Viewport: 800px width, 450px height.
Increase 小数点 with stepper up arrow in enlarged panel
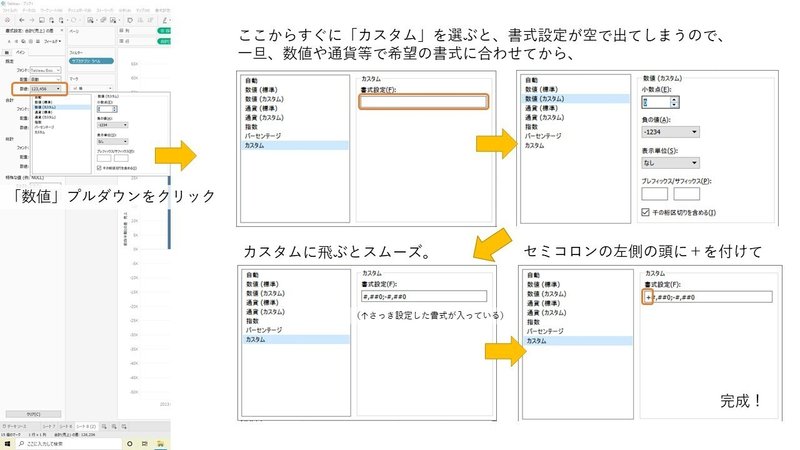click(674, 99)
